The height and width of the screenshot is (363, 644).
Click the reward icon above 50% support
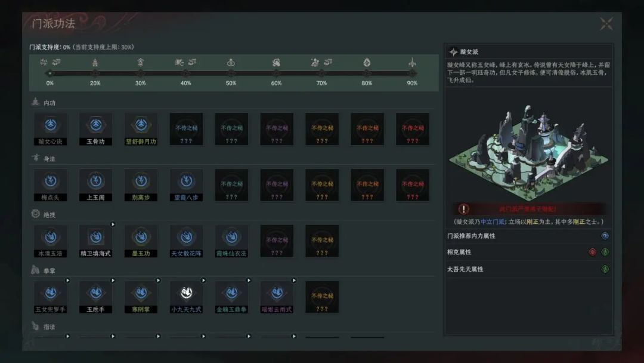[x=231, y=63]
